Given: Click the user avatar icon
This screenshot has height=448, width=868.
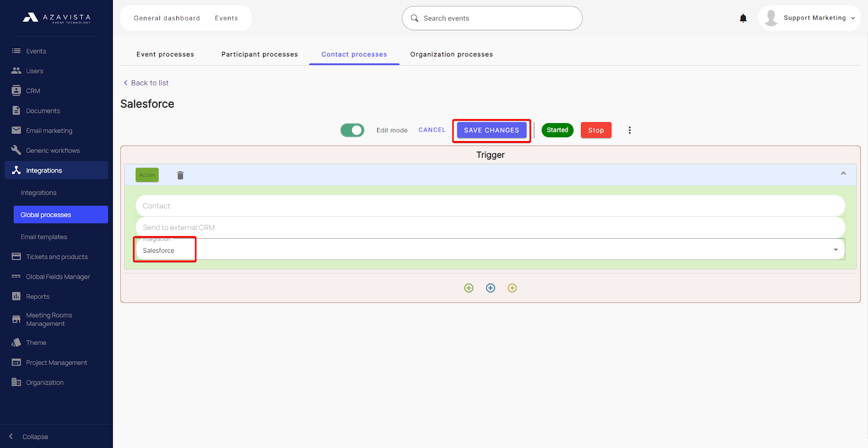Looking at the screenshot, I should click(x=771, y=18).
